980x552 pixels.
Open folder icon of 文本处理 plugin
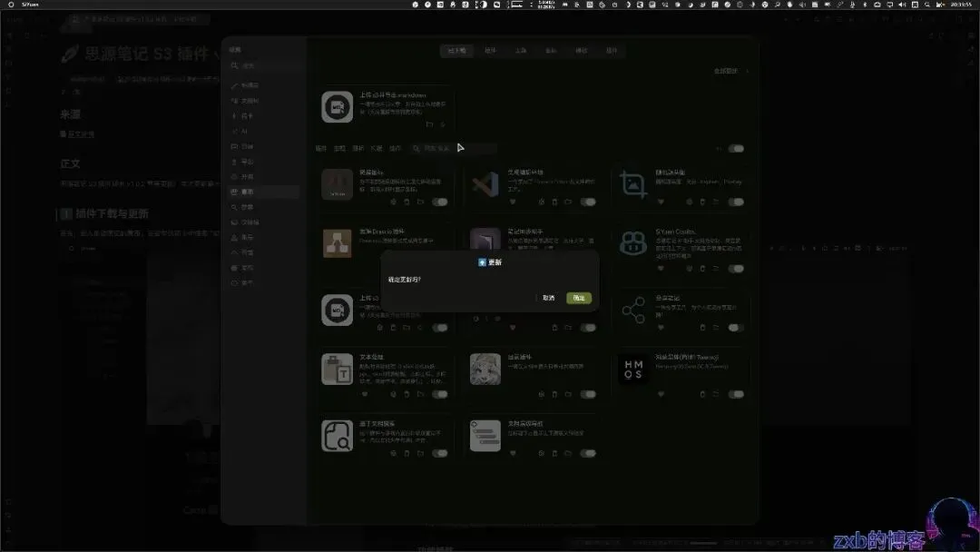pos(420,394)
